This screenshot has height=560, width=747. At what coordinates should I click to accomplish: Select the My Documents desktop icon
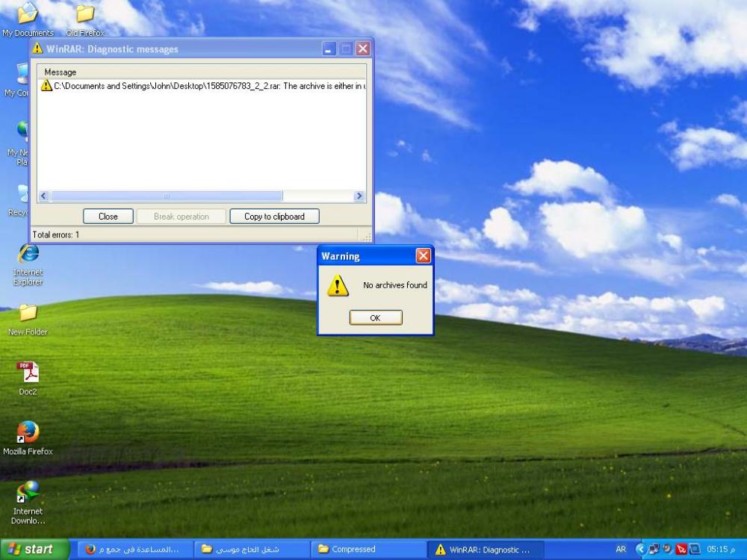coord(28,19)
